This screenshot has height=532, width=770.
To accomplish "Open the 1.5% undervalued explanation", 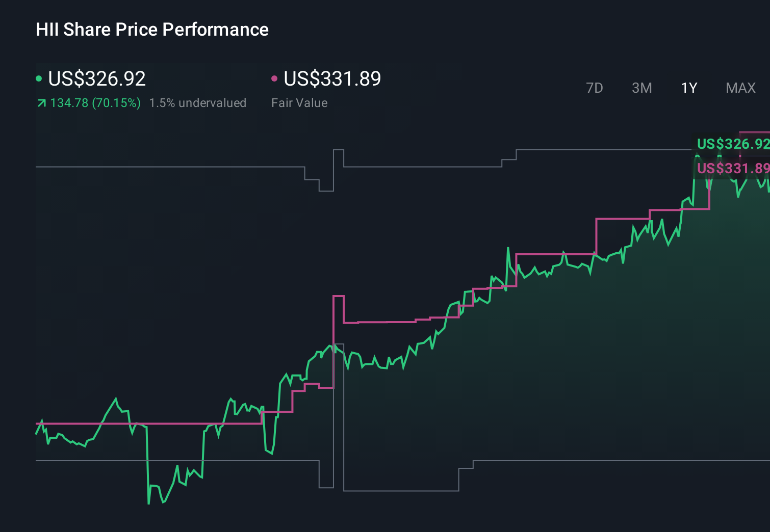I will tap(198, 102).
